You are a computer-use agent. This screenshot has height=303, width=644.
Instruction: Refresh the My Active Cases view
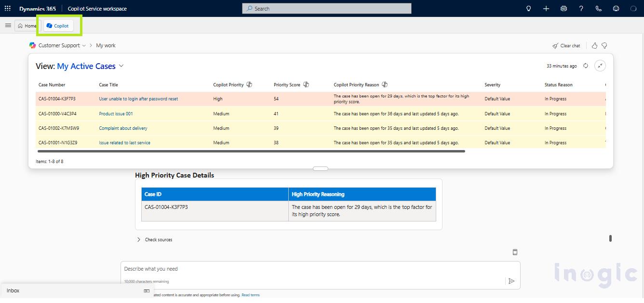click(x=586, y=66)
